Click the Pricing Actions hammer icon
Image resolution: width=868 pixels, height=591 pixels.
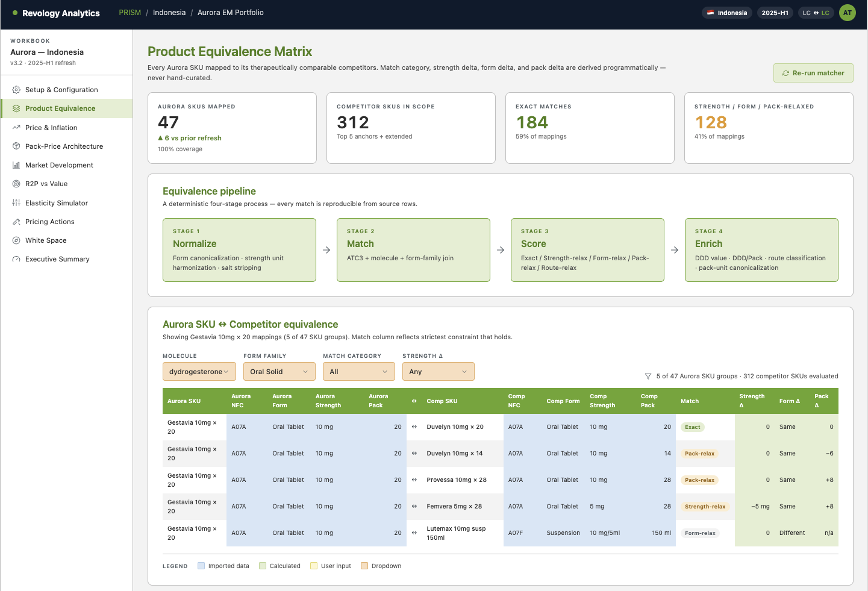(16, 222)
